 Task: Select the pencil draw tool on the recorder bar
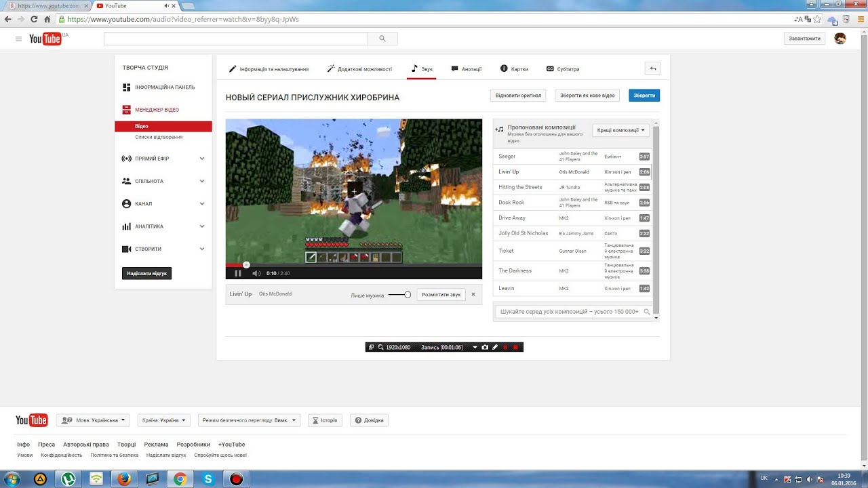pyautogui.click(x=495, y=347)
